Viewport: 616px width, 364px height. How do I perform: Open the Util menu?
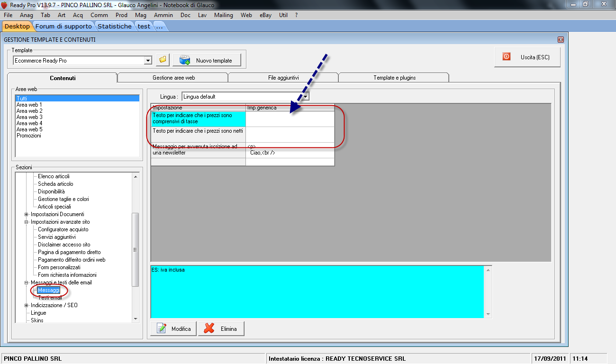(283, 15)
